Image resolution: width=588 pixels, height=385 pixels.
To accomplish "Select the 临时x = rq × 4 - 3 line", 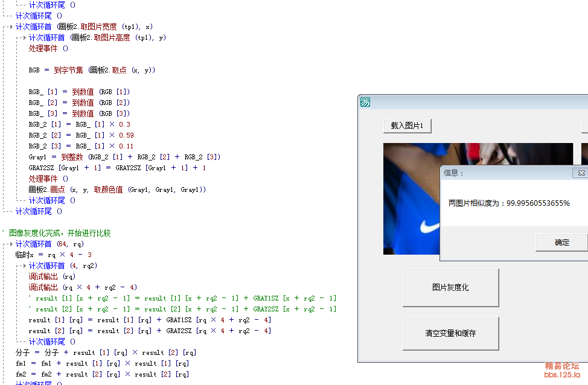I will point(56,255).
